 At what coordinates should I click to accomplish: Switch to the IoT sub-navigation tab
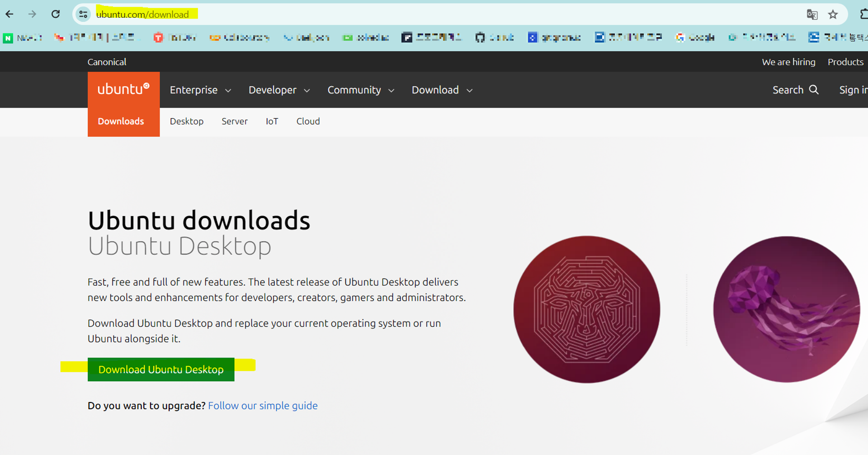pyautogui.click(x=272, y=121)
